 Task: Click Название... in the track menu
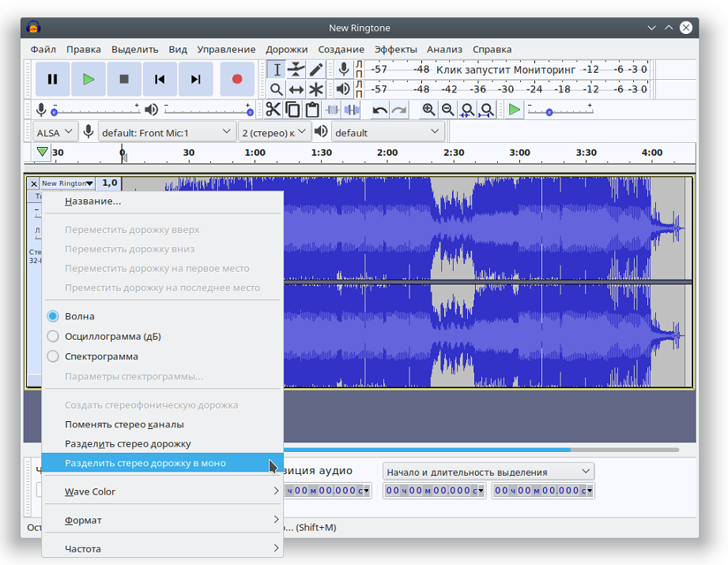click(93, 202)
